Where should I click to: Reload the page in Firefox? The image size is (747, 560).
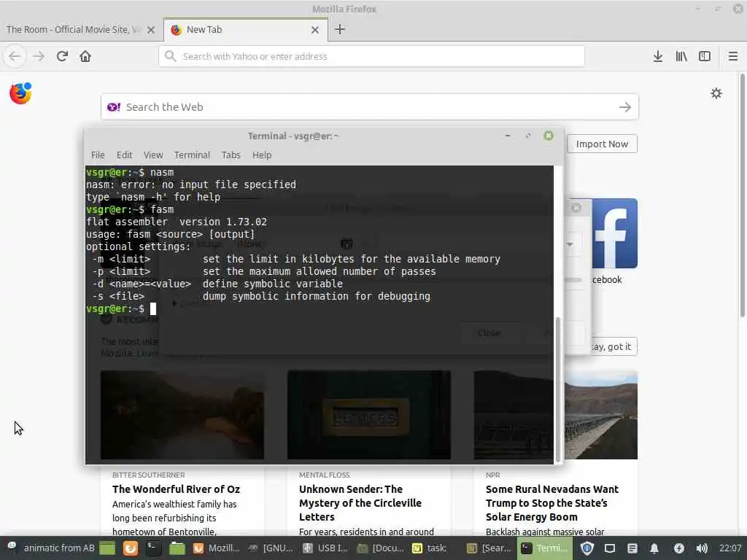pos(62,56)
